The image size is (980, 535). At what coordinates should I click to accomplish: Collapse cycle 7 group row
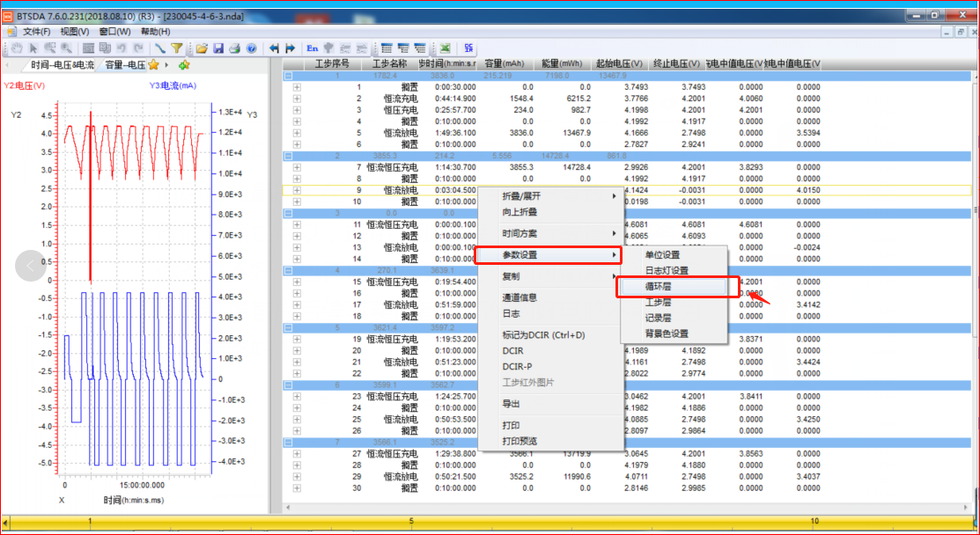288,442
